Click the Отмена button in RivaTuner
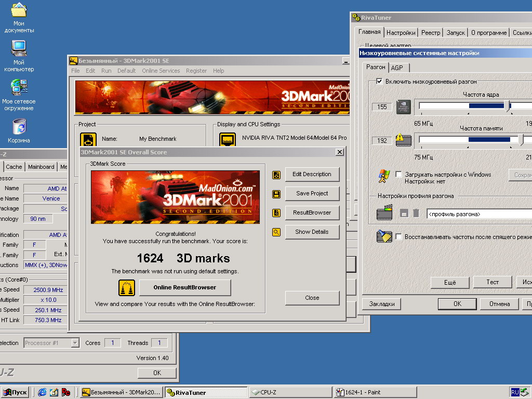Viewport: 532px width, 399px height. [499, 304]
